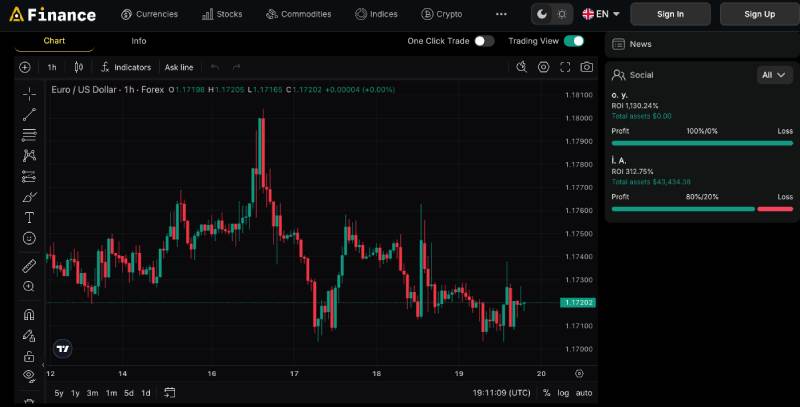Enter fullscreen chart mode
The width and height of the screenshot is (800, 407).
point(565,67)
